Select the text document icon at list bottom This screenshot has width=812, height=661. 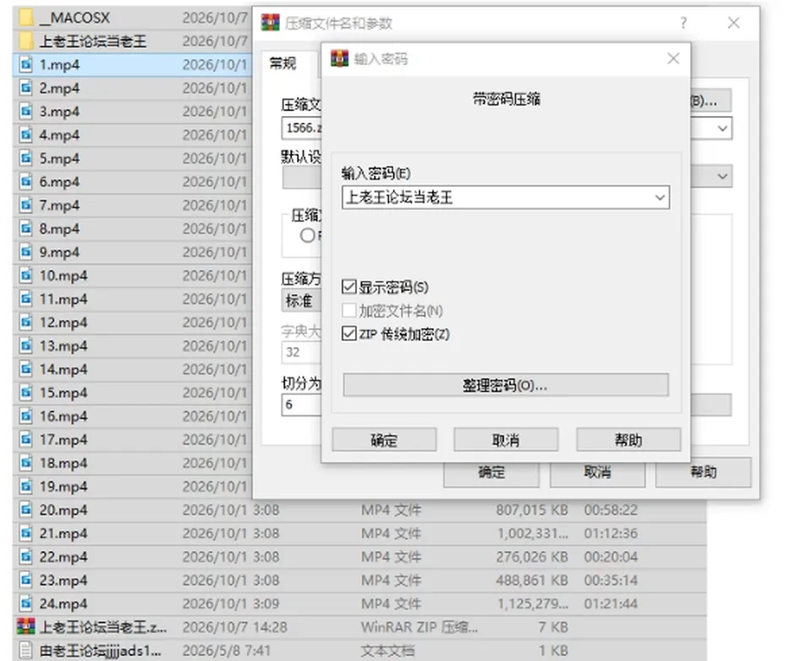pos(26,650)
